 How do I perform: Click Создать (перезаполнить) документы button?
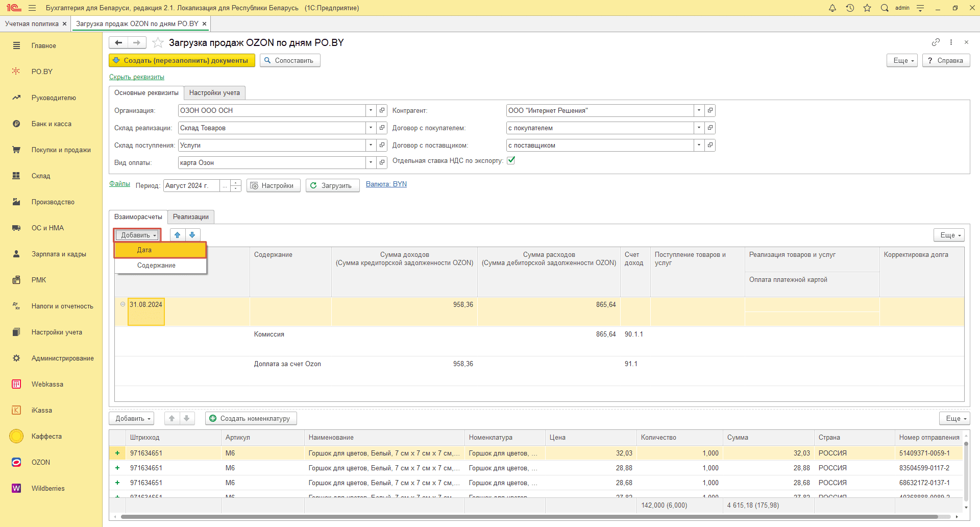click(x=182, y=60)
